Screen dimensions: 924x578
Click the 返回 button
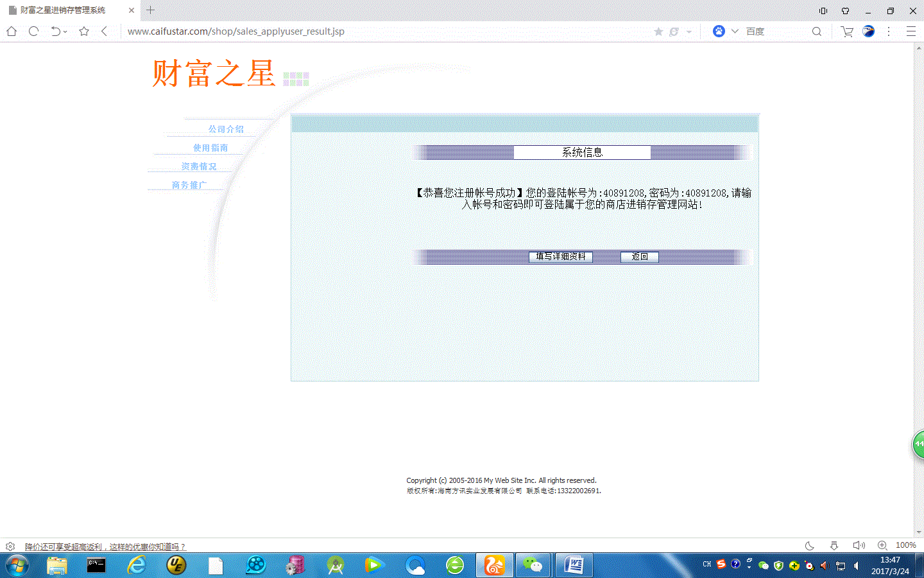pos(639,256)
